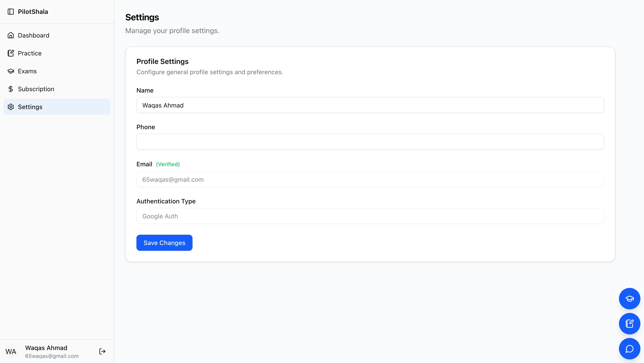The height and width of the screenshot is (363, 644).
Task: Click inside the Name field
Action: coord(370,105)
